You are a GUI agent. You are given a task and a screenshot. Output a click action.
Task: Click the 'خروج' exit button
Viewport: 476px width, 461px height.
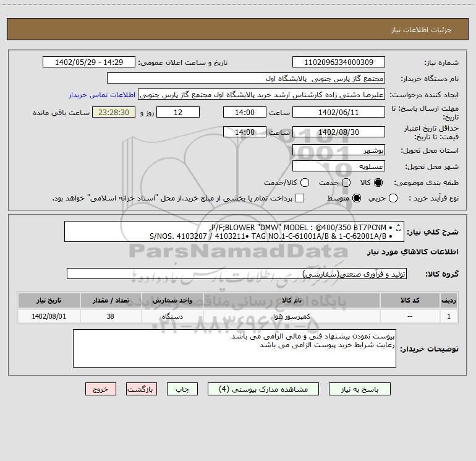click(x=100, y=389)
